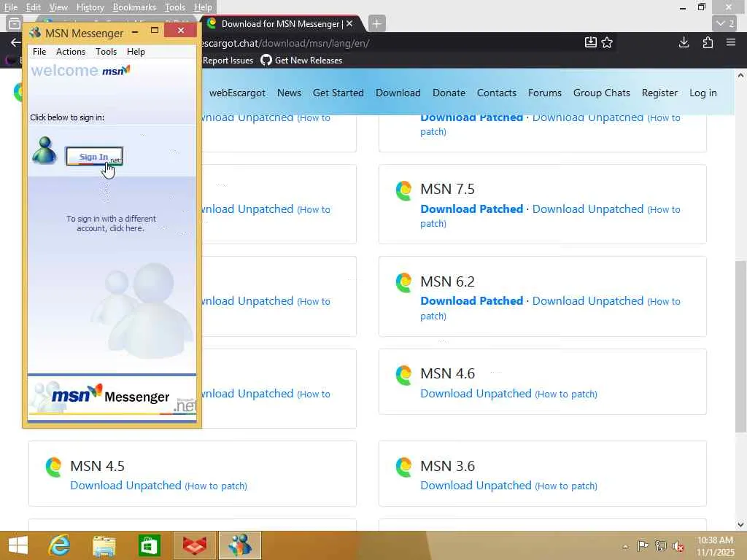The image size is (747, 560).
Task: Expand the list all tabs dropdown
Action: [725, 23]
